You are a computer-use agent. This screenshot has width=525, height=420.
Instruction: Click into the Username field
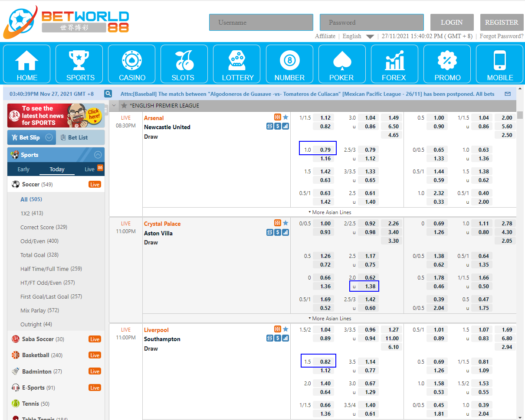click(x=261, y=23)
